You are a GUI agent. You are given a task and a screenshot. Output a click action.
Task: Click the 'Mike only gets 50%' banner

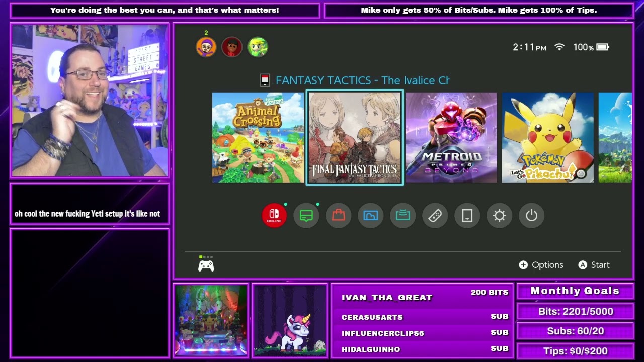pyautogui.click(x=478, y=10)
